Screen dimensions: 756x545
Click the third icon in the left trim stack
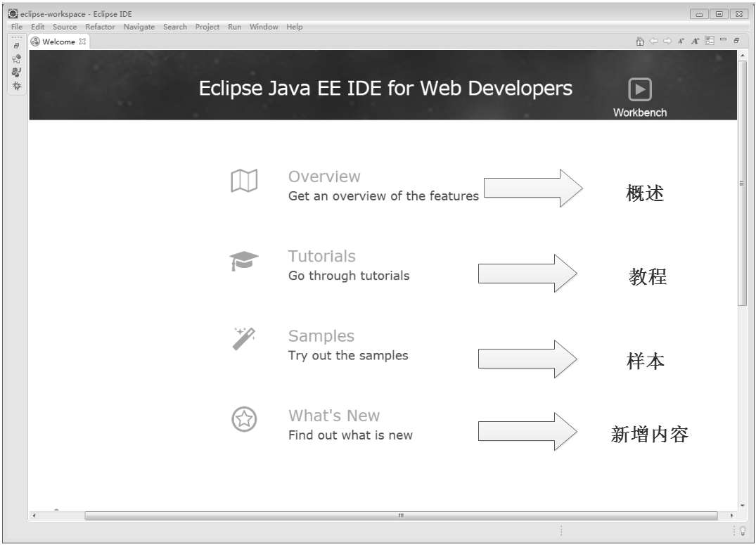pyautogui.click(x=16, y=72)
